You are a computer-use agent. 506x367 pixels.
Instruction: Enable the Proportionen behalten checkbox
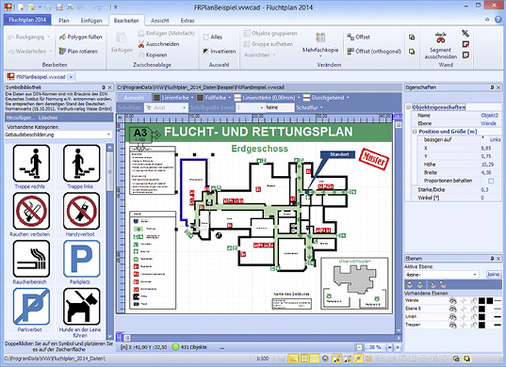(x=491, y=181)
